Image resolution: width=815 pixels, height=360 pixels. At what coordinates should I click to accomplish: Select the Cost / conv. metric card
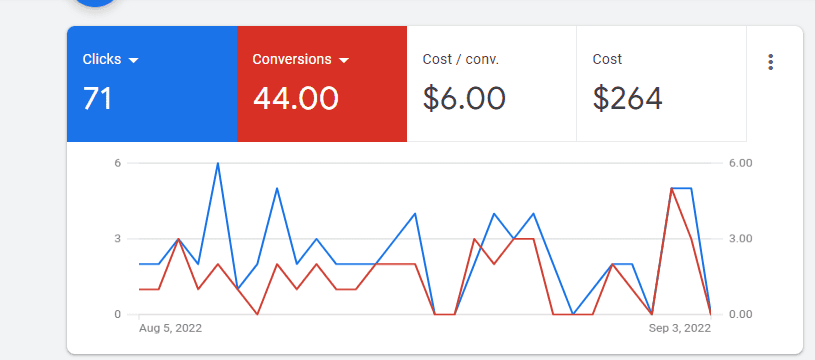point(491,84)
